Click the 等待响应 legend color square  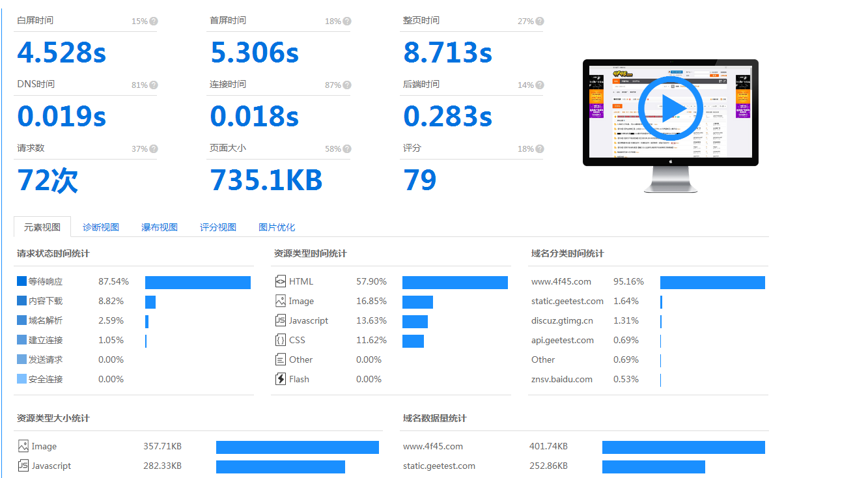click(x=22, y=281)
